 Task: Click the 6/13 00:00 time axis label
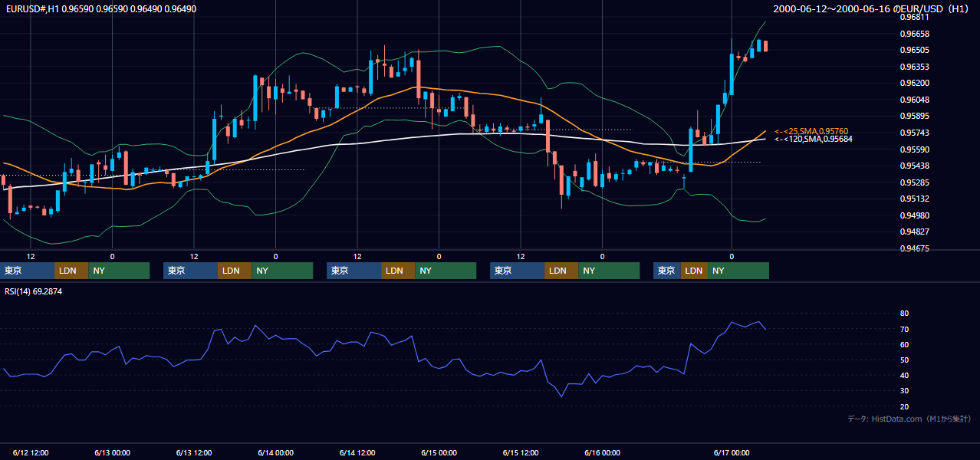click(x=112, y=452)
